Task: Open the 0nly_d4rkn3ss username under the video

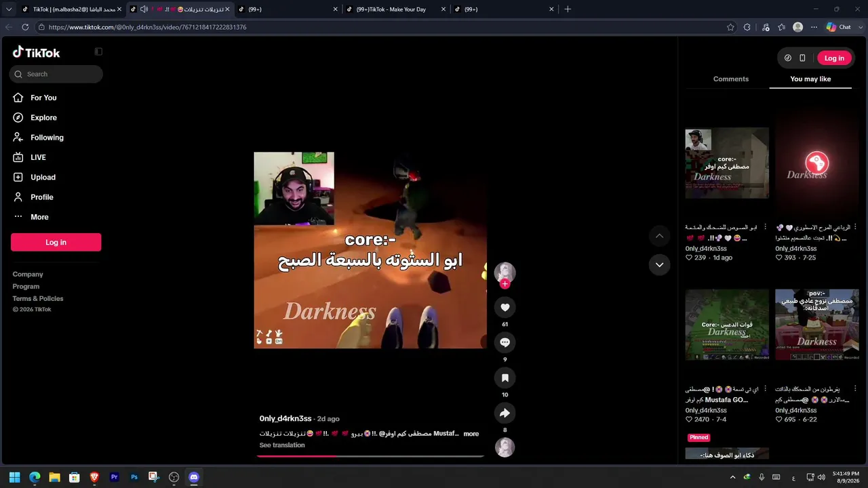Action: (x=285, y=419)
